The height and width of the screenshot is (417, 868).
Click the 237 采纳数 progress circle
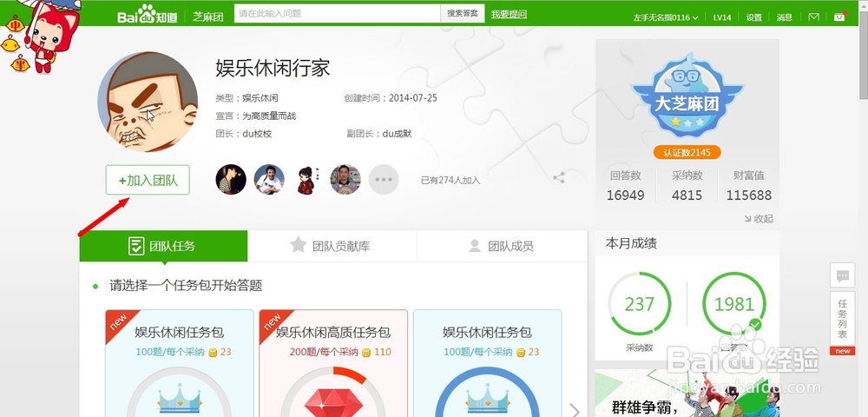640,304
